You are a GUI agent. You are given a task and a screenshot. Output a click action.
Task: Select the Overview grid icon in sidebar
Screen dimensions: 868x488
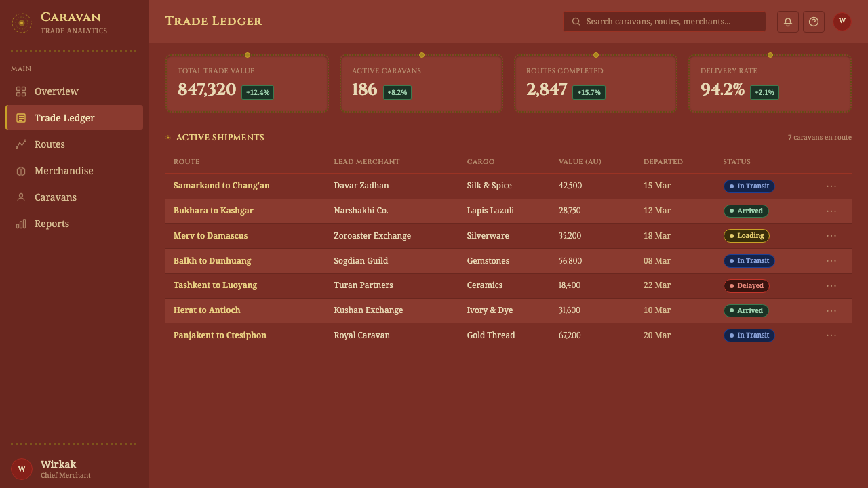tap(21, 91)
